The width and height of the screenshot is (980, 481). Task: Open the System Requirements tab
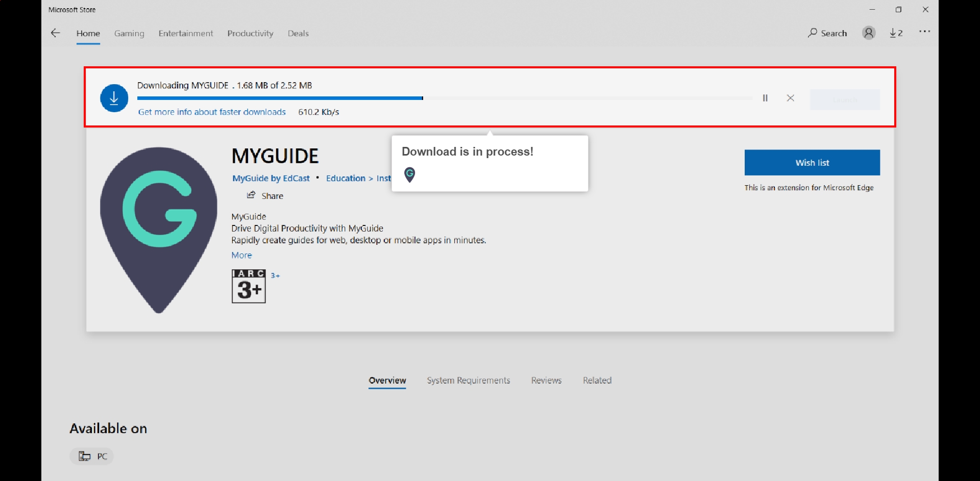469,381
